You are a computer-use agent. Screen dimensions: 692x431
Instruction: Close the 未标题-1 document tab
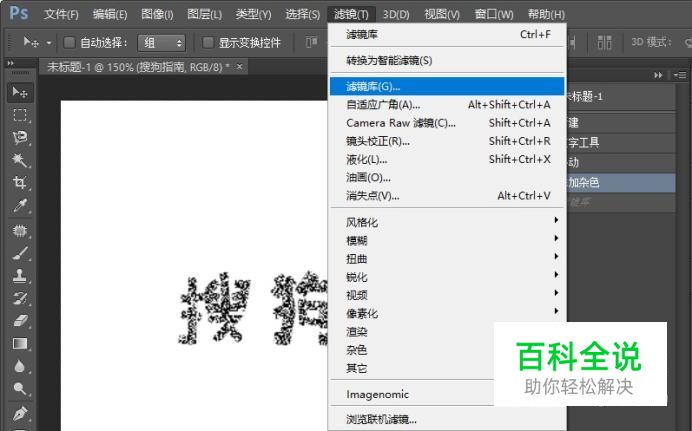click(239, 67)
